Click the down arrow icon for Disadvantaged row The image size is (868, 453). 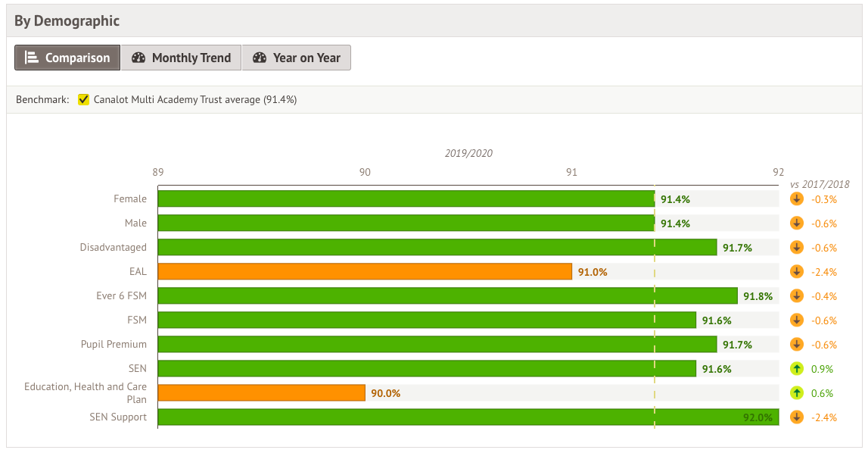pyautogui.click(x=796, y=248)
